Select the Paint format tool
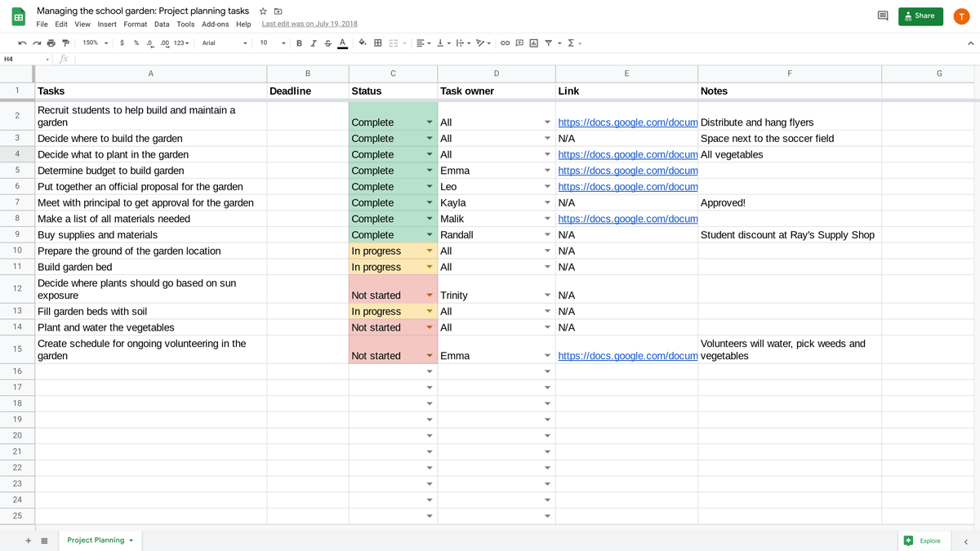Viewport: 980px width, 551px height. [x=66, y=43]
